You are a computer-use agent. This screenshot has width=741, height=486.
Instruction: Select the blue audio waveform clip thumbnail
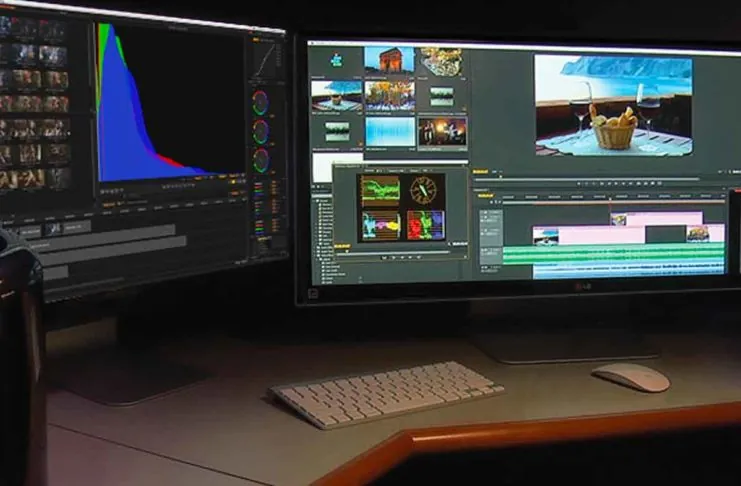pos(390,132)
